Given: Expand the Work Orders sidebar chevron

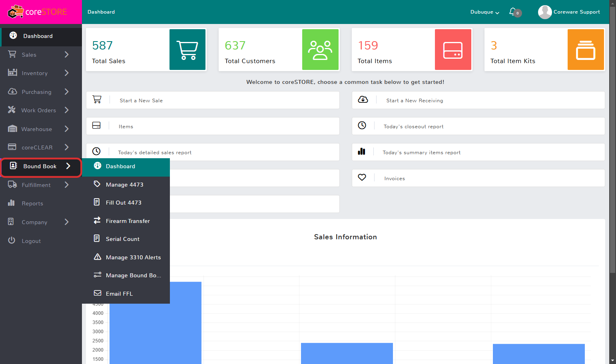Looking at the screenshot, I should point(67,110).
